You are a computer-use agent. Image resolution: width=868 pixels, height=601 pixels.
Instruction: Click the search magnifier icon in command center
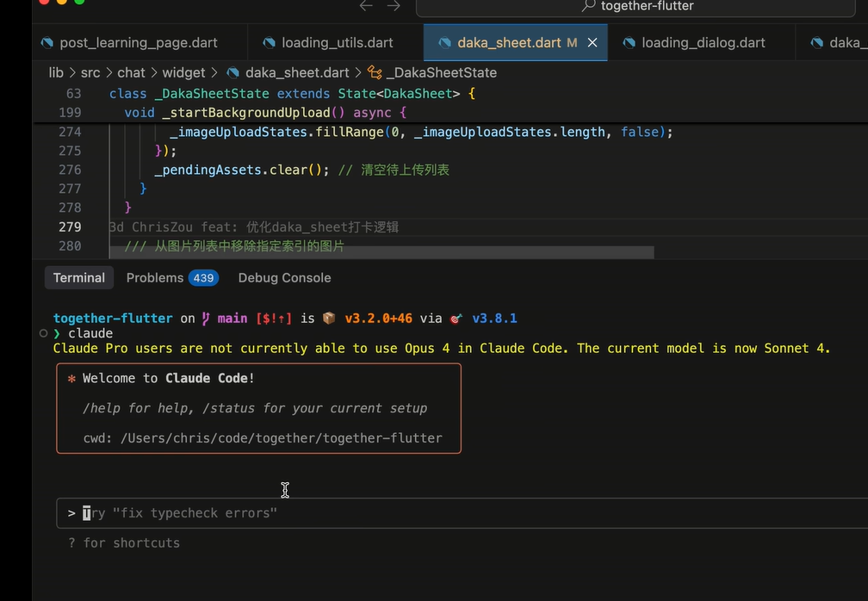click(589, 6)
